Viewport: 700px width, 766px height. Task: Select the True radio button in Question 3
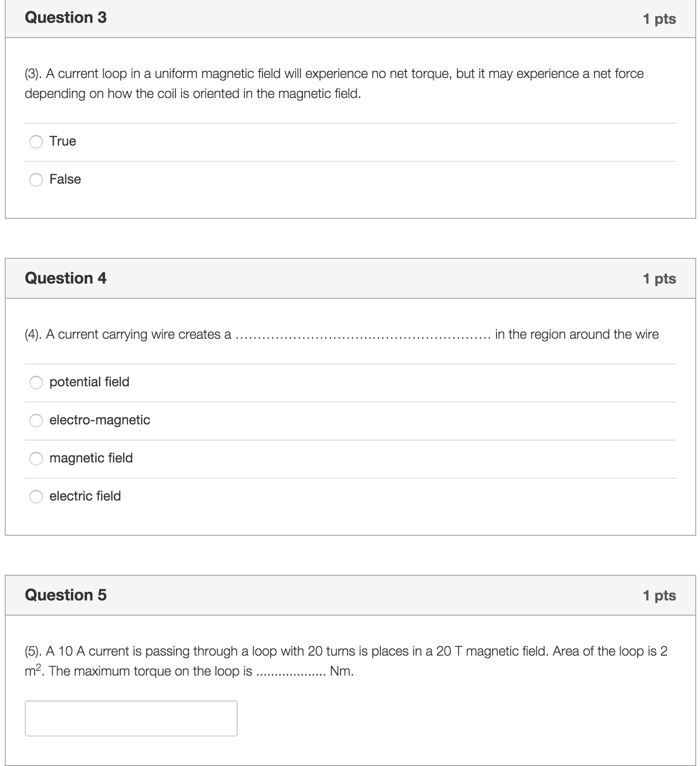pos(37,141)
